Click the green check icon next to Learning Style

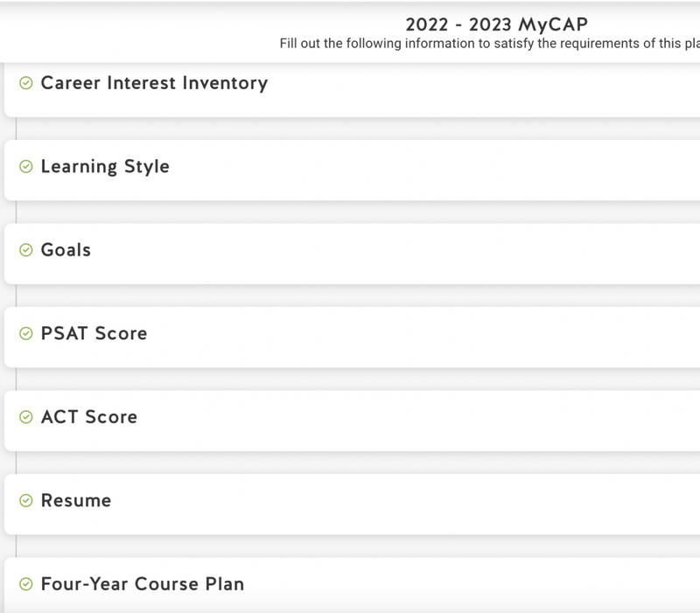tap(24, 166)
